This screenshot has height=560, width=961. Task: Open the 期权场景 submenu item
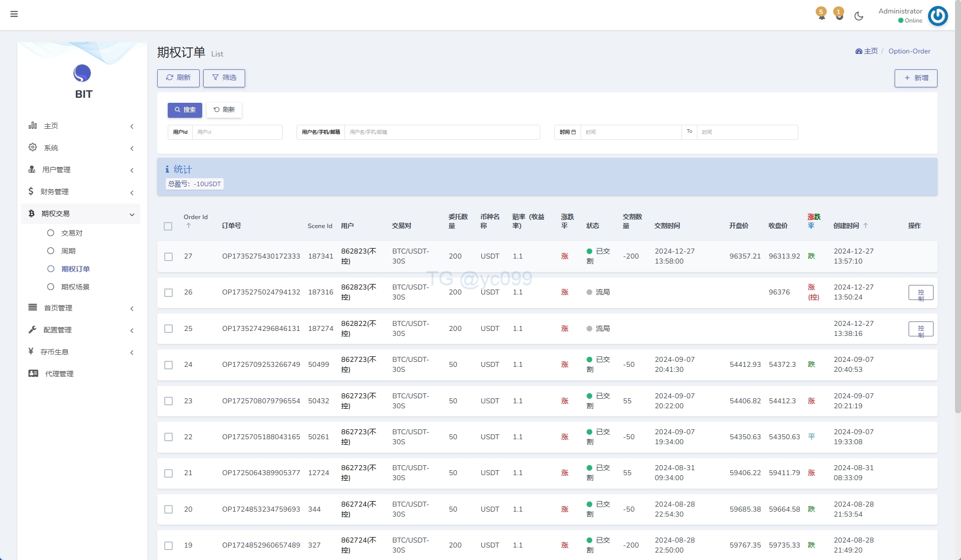[75, 287]
